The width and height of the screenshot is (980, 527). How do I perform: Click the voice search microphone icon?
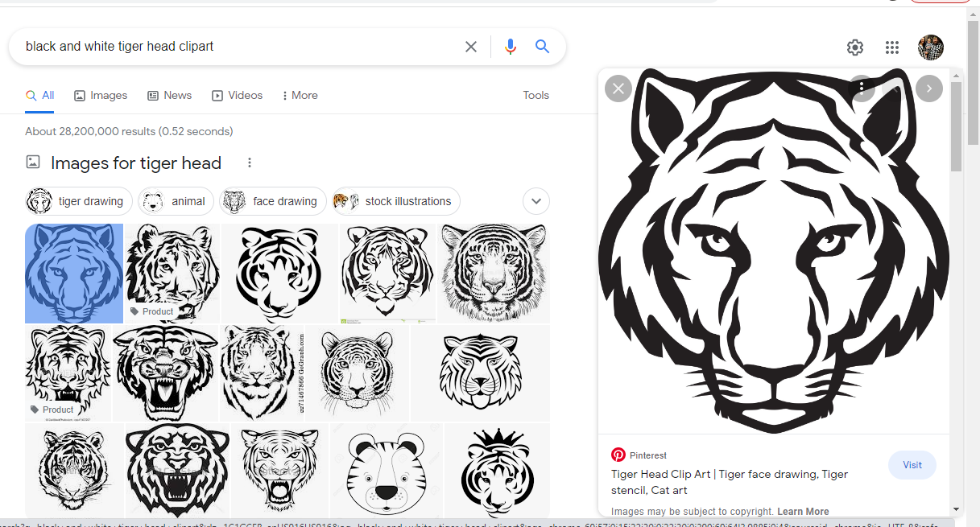click(x=510, y=47)
